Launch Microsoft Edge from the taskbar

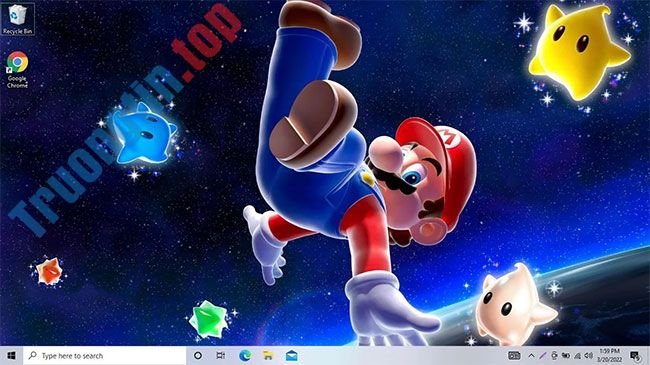click(x=245, y=355)
